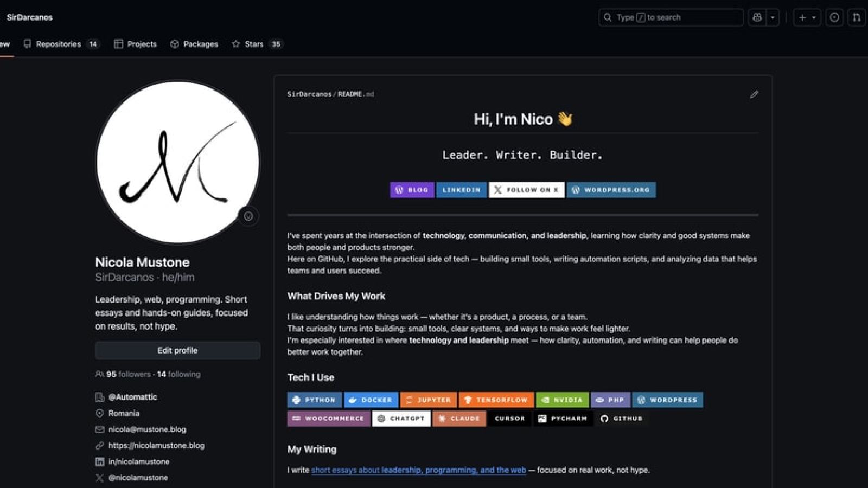Click the WORDPRESS tech badge

coord(668,400)
